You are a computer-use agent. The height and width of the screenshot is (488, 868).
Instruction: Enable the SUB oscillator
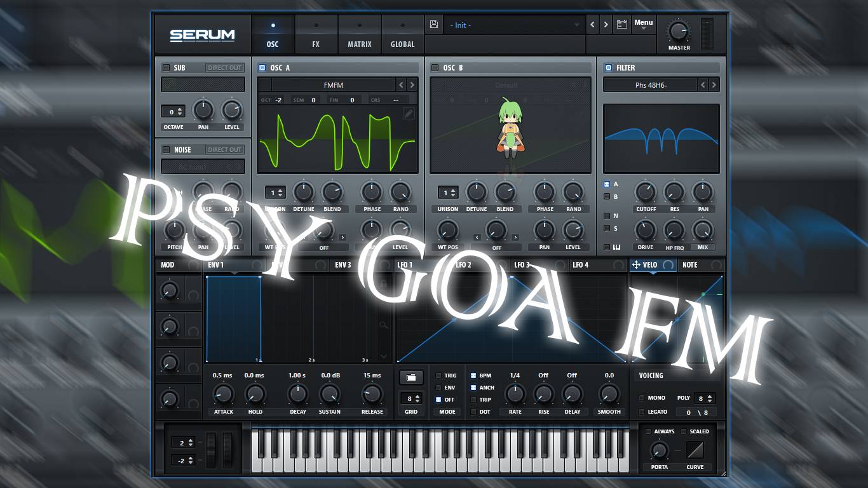click(166, 67)
